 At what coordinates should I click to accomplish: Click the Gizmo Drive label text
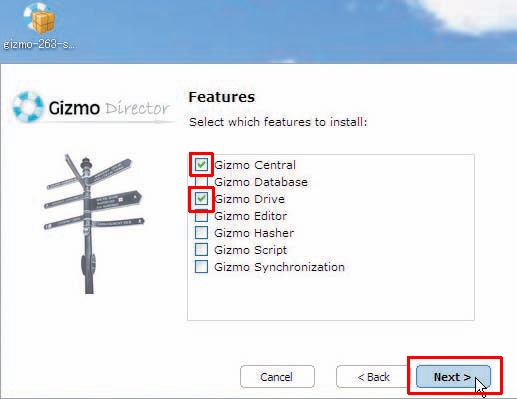pos(250,199)
